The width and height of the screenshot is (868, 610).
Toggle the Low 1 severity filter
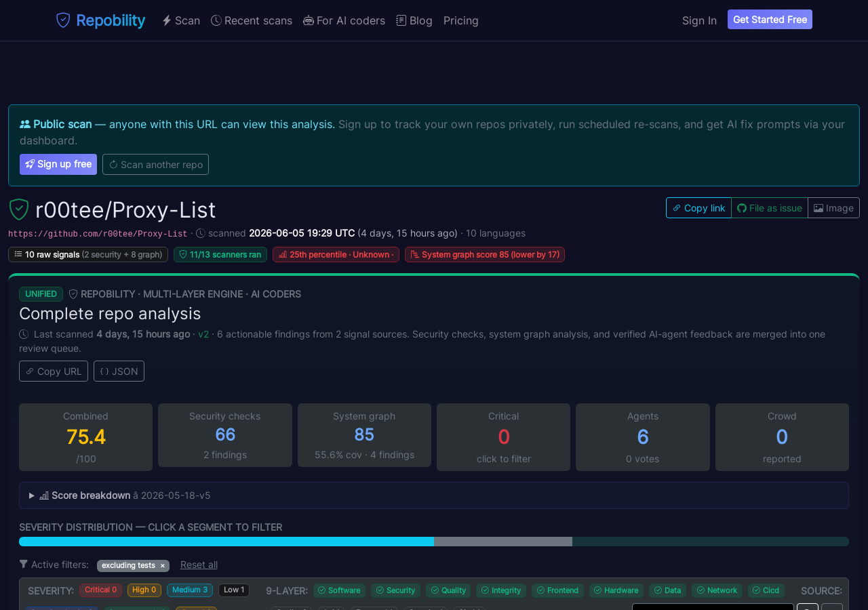[234, 590]
